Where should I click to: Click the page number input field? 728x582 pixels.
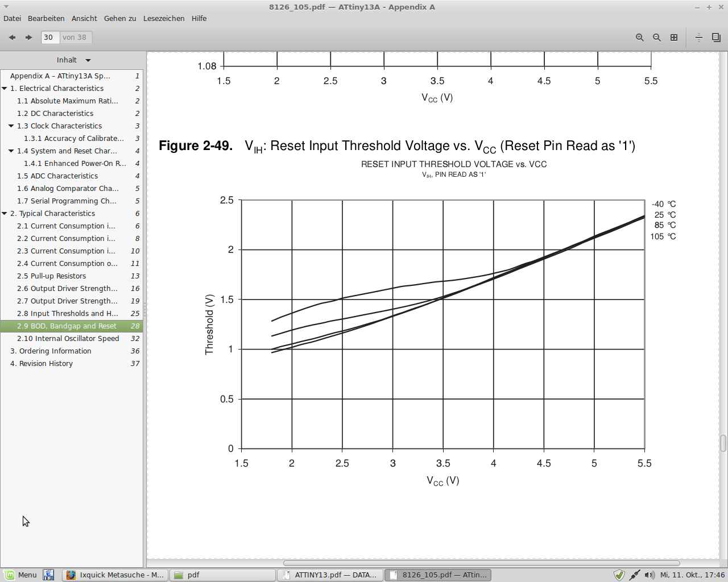point(49,38)
